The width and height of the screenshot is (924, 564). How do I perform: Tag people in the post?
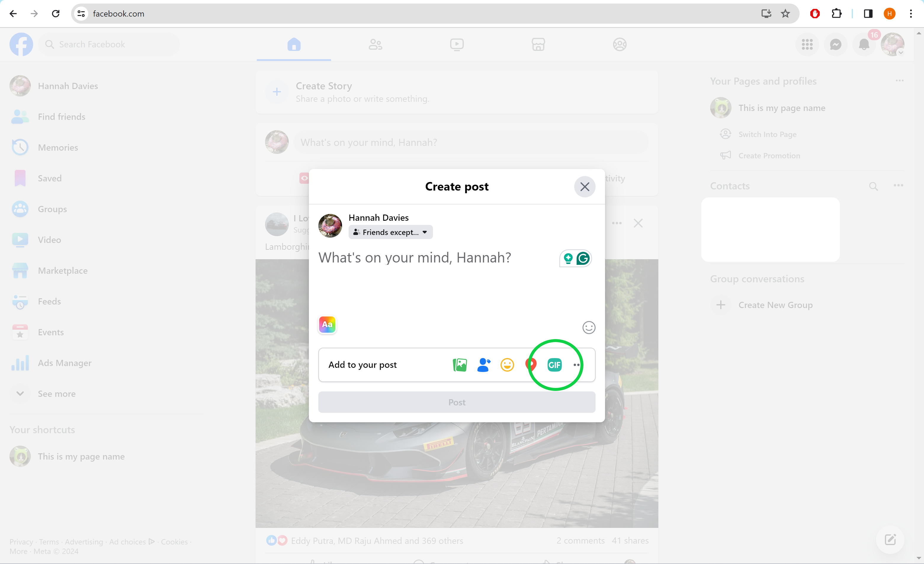tap(484, 365)
